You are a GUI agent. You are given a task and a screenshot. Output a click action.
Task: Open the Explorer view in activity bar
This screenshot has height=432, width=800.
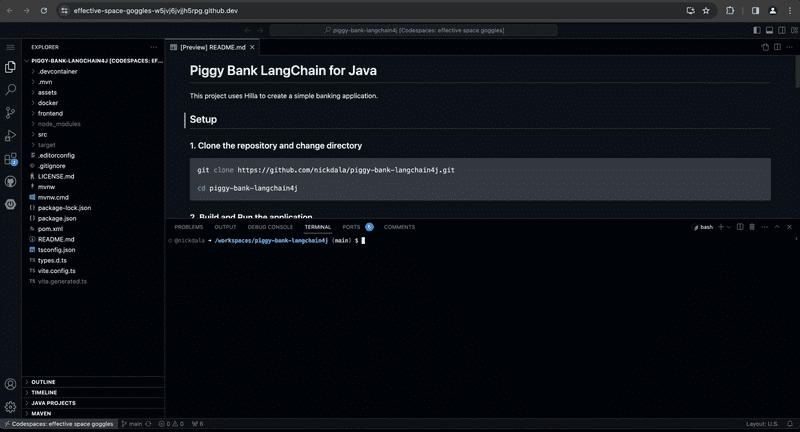10,67
